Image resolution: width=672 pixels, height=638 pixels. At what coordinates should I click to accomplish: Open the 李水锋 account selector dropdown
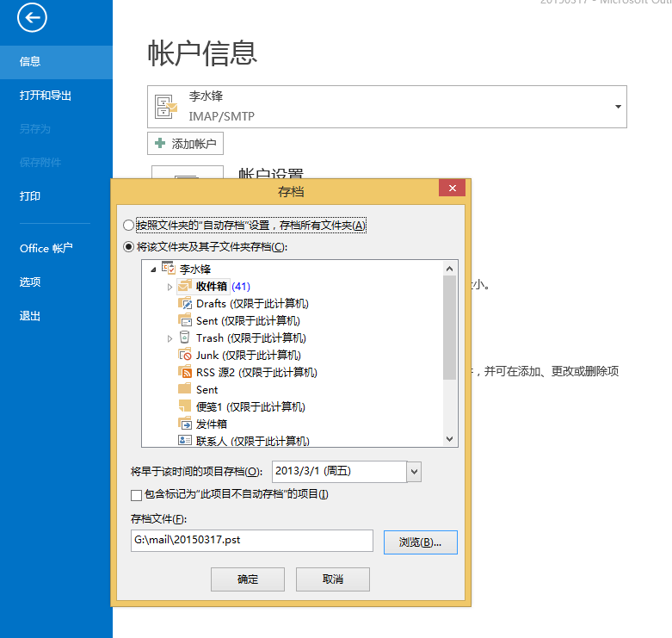[618, 107]
